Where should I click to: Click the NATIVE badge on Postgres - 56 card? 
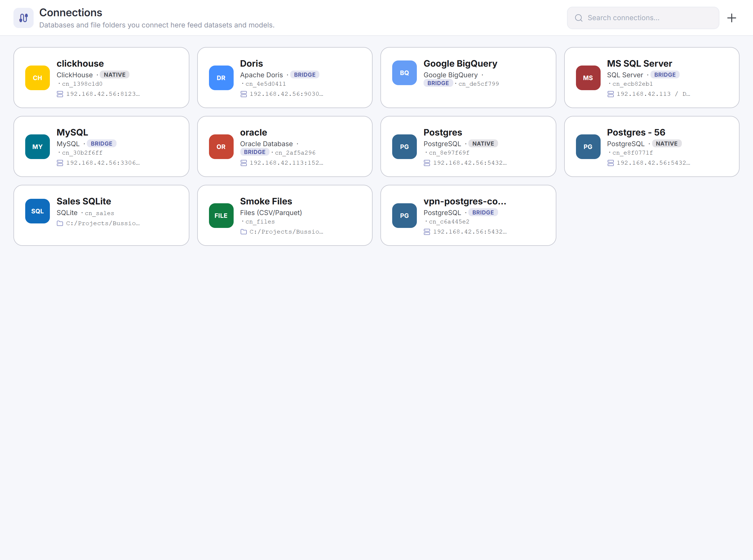coord(666,143)
